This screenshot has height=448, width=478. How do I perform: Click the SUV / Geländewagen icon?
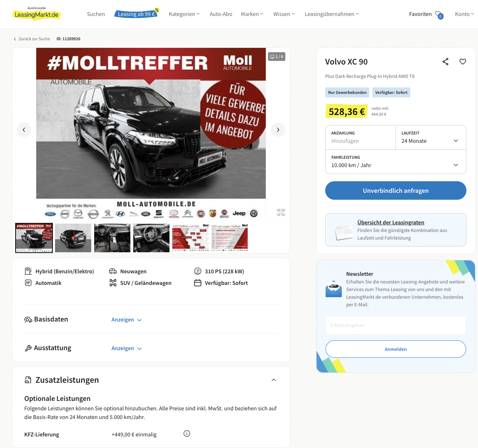point(113,283)
